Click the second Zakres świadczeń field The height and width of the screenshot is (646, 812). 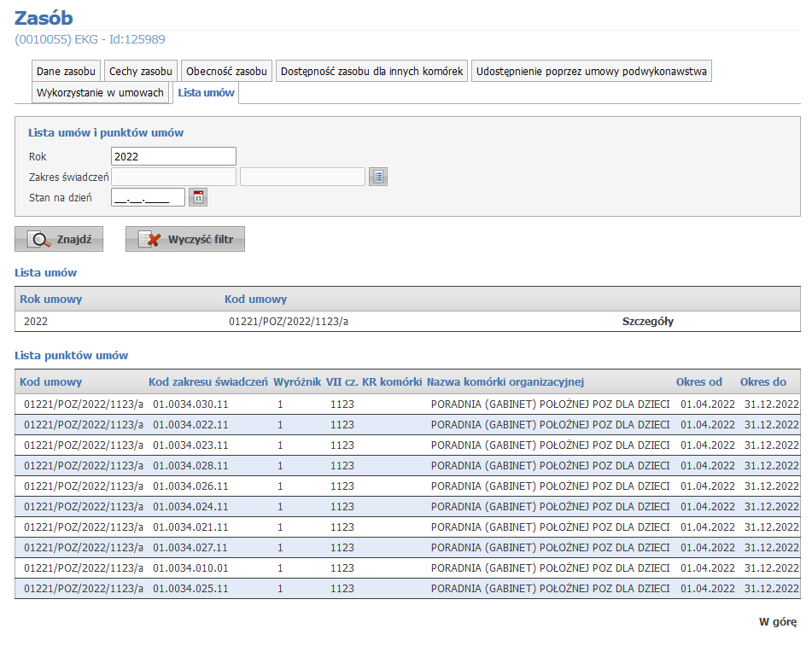(x=302, y=177)
